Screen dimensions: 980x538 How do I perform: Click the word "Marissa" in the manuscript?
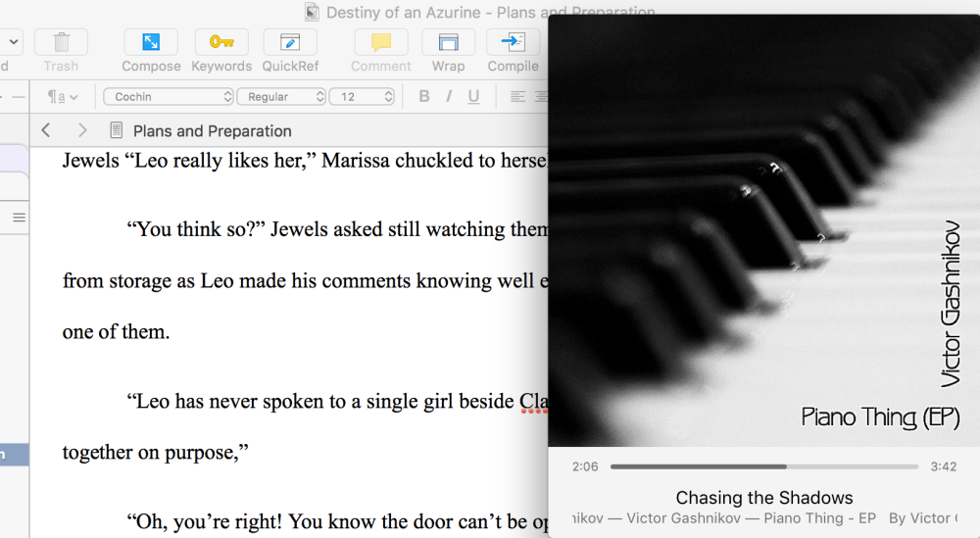coord(355,161)
